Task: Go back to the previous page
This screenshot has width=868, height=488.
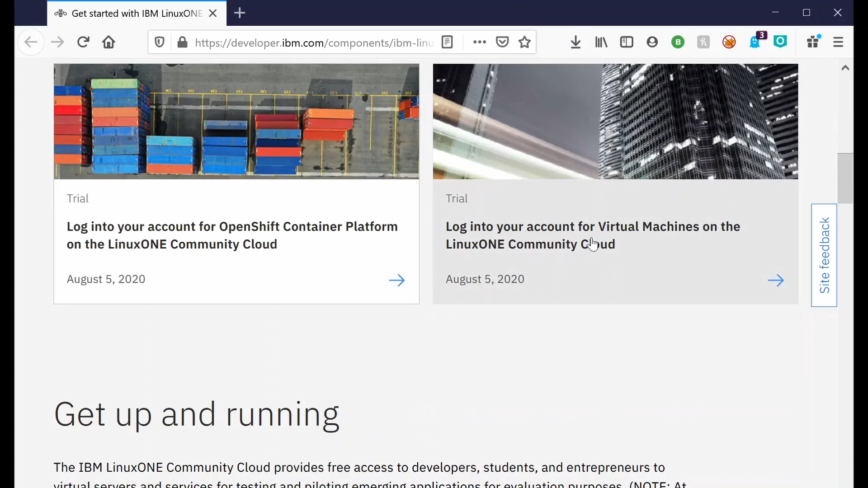Action: pyautogui.click(x=31, y=42)
